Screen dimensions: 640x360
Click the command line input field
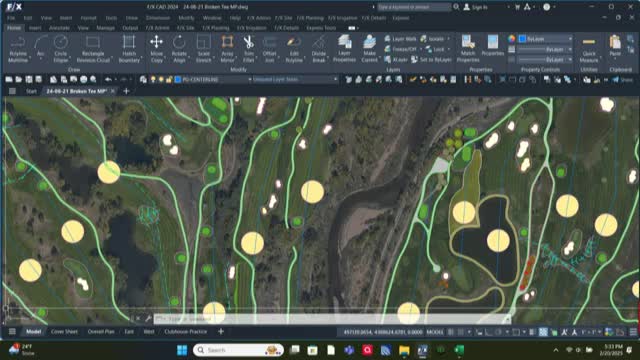coord(331,318)
